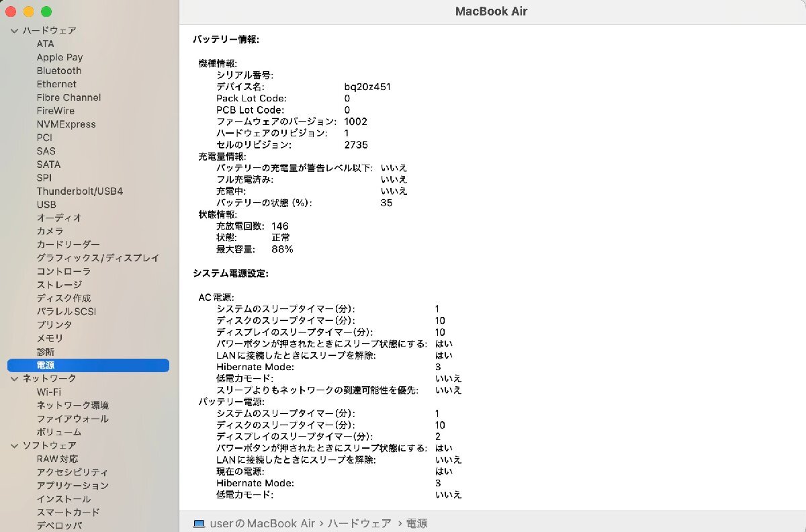Screen dimensions: 806x532
Task: Show アプリケーション list
Action: [73, 486]
